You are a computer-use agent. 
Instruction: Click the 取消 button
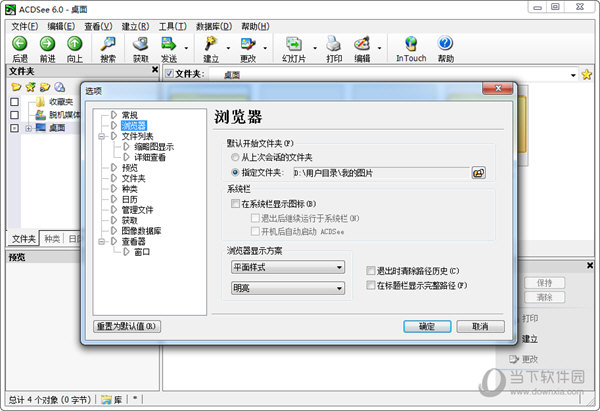coord(480,326)
